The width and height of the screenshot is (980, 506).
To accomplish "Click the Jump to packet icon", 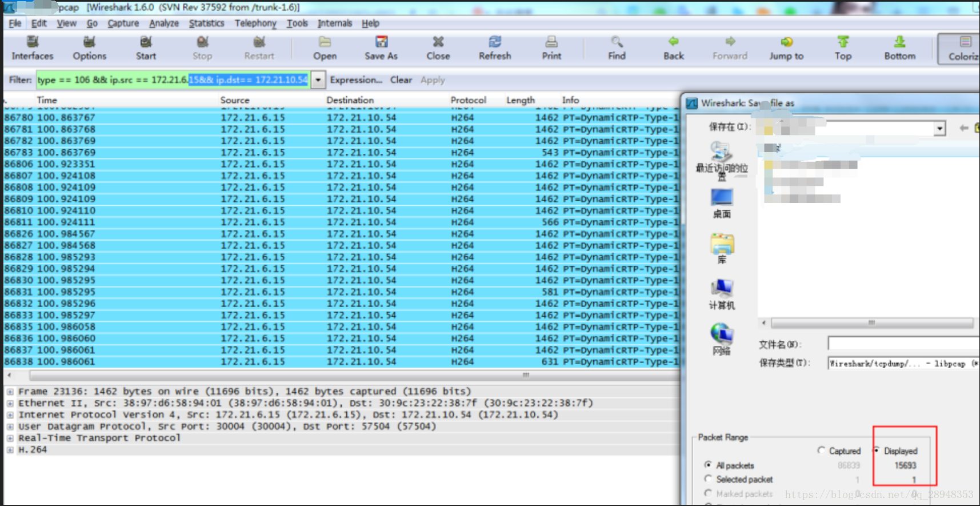I will click(786, 48).
